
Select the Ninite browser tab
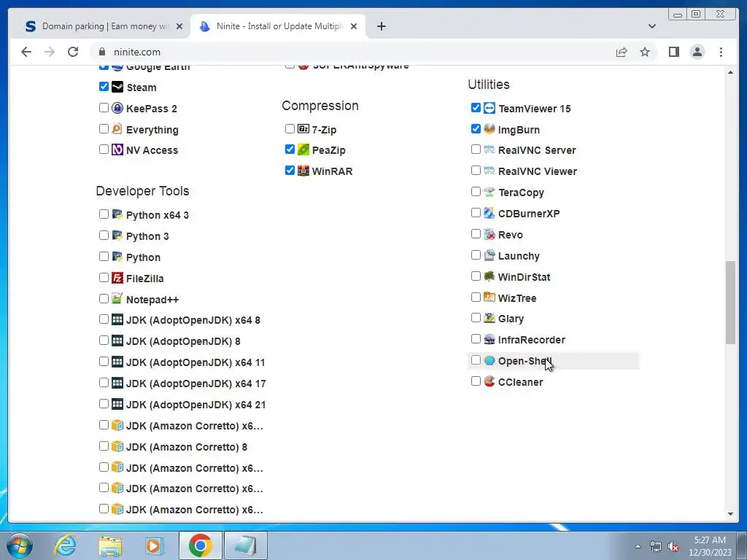click(x=278, y=26)
